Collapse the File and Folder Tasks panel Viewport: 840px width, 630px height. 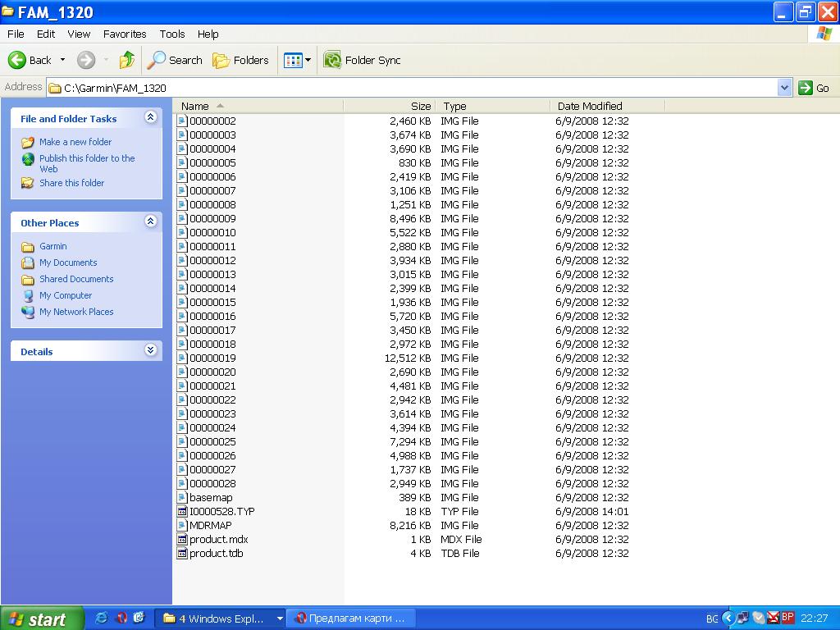pos(150,118)
